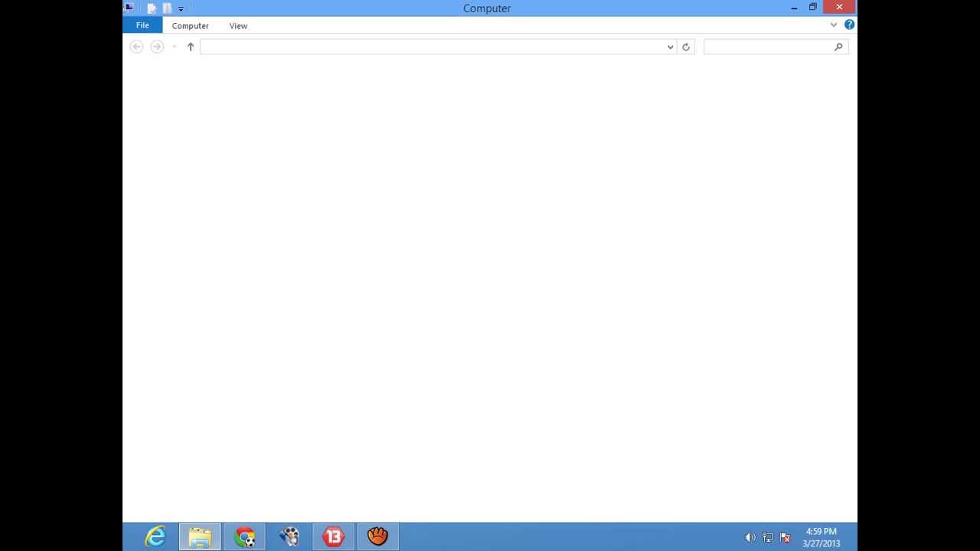Open the clock showing 4:59 PM
This screenshot has height=551, width=980.
[821, 537]
